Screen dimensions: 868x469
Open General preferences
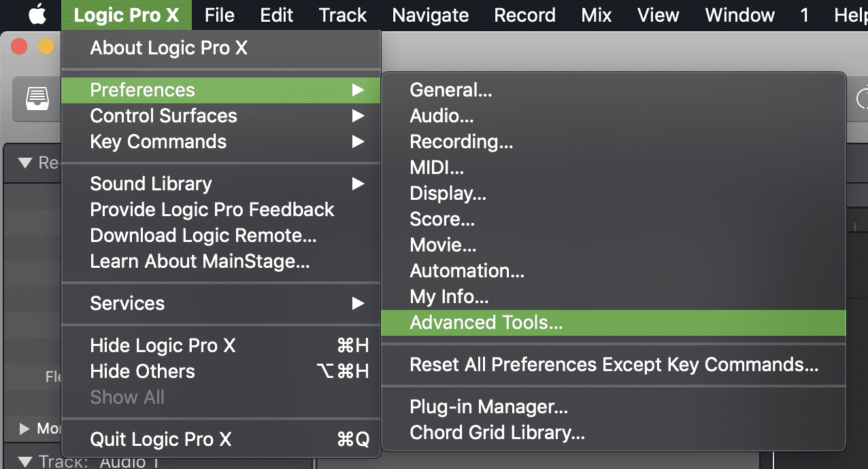450,90
